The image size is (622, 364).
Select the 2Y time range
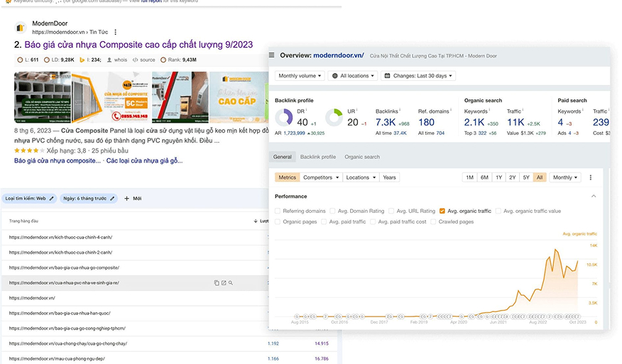512,177
